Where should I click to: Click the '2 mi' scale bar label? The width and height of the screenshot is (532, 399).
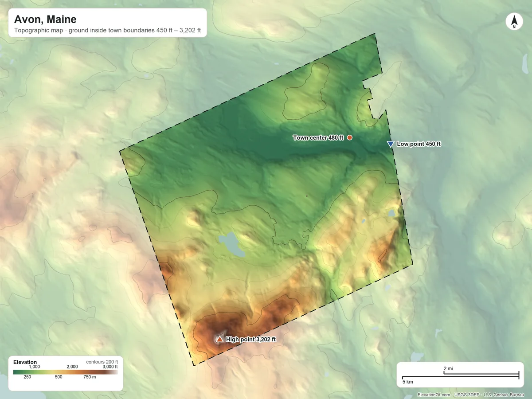448,368
